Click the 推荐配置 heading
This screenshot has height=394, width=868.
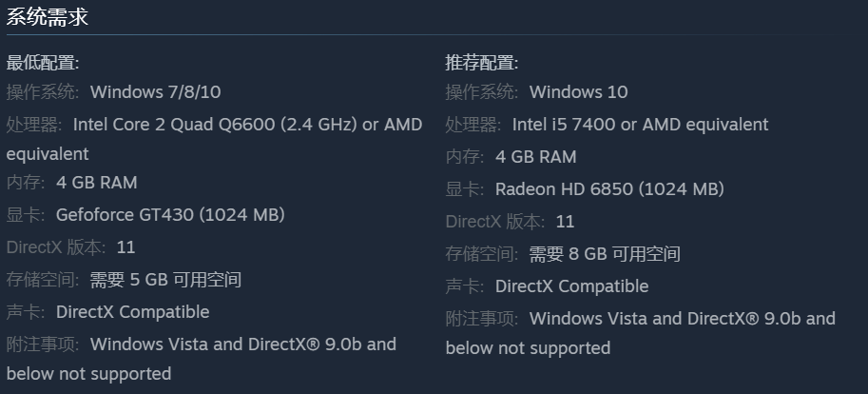pyautogui.click(x=482, y=63)
